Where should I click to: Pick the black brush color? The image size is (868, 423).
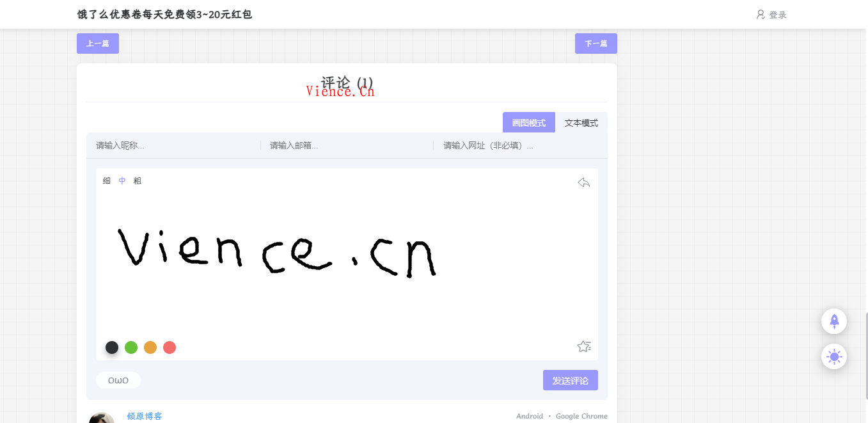point(112,347)
